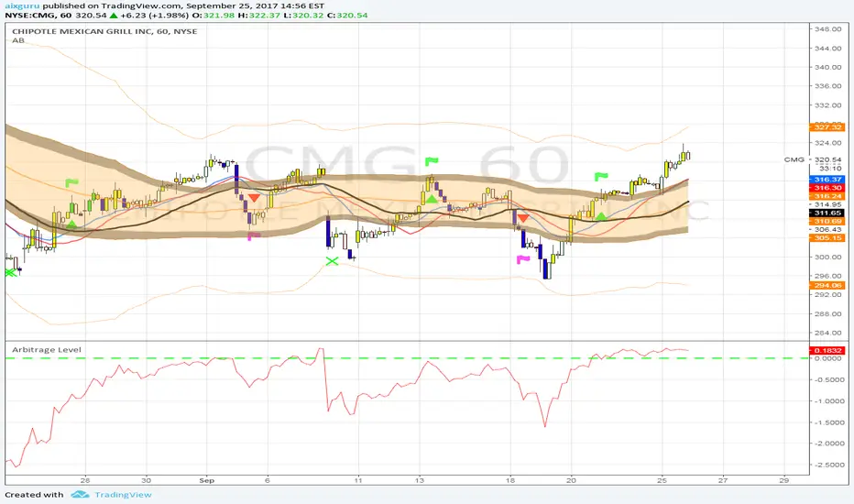Click the orange 327.32 price label

[x=827, y=127]
